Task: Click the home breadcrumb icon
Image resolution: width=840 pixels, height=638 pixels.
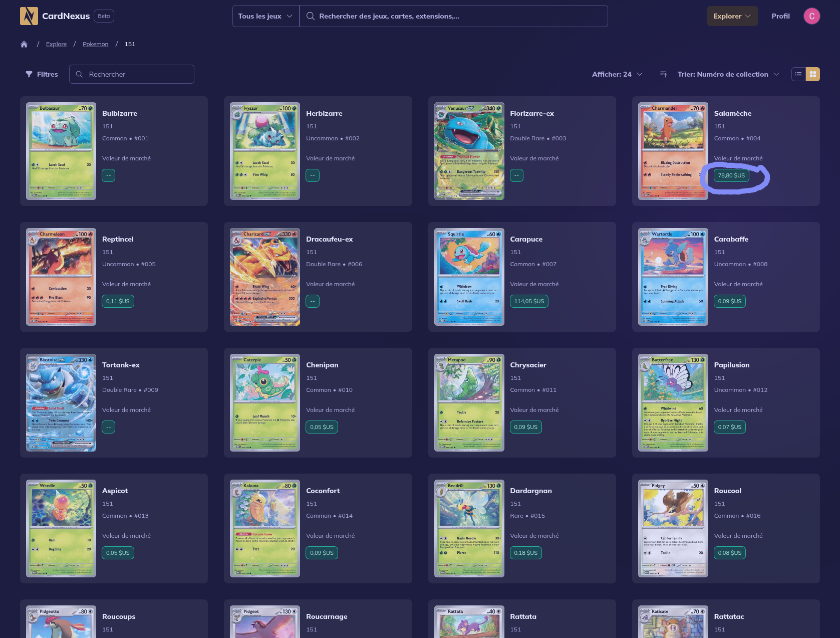Action: click(24, 44)
